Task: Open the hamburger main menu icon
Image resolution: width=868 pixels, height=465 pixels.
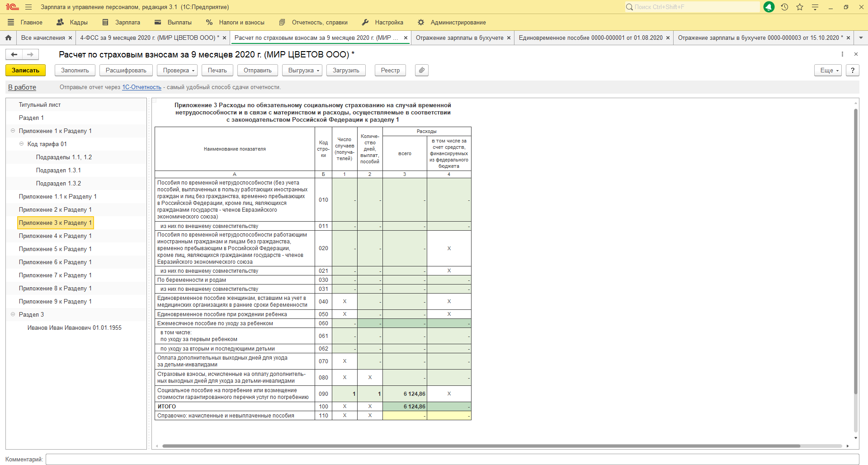Action: click(28, 7)
